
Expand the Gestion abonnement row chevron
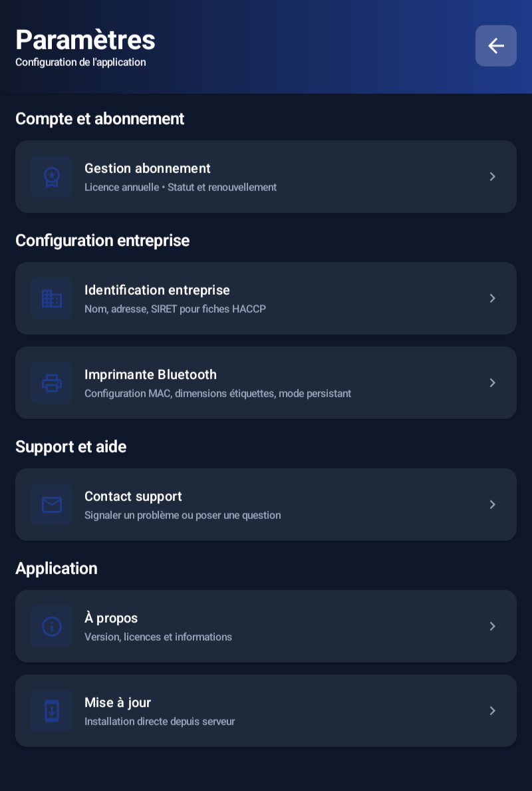[492, 176]
